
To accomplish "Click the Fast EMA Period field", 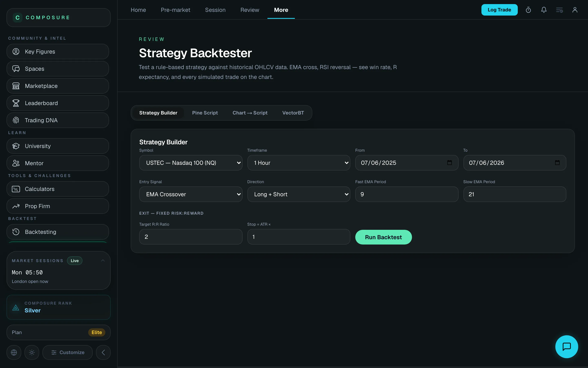I will click(407, 194).
